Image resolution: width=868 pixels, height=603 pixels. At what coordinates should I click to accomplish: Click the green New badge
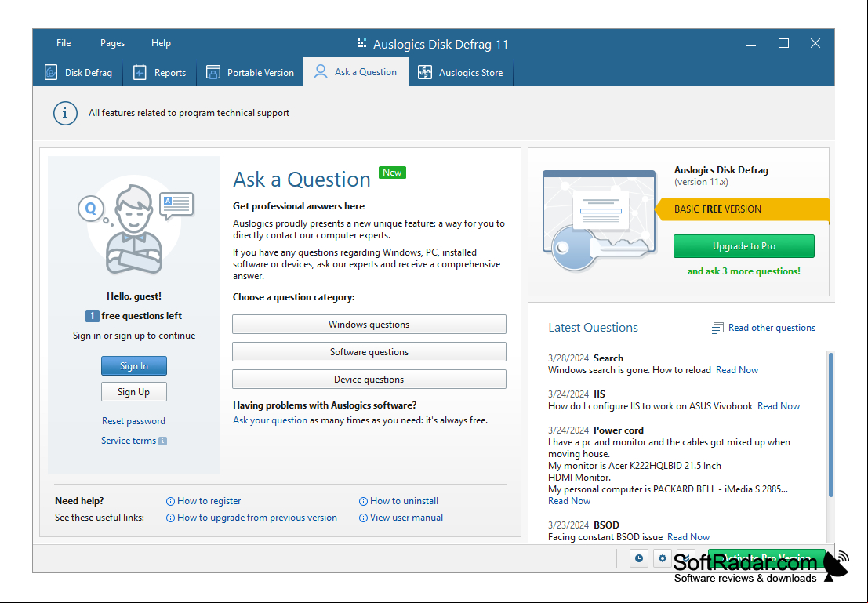pyautogui.click(x=392, y=173)
